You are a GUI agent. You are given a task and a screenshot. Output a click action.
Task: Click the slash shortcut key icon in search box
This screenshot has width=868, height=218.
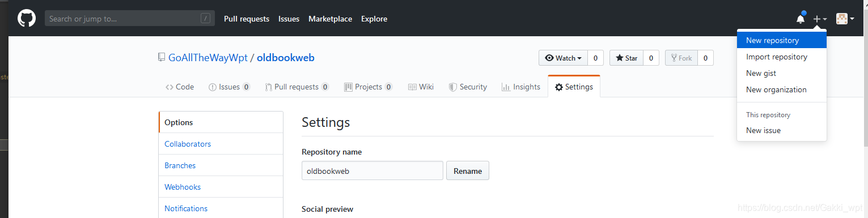tap(205, 19)
